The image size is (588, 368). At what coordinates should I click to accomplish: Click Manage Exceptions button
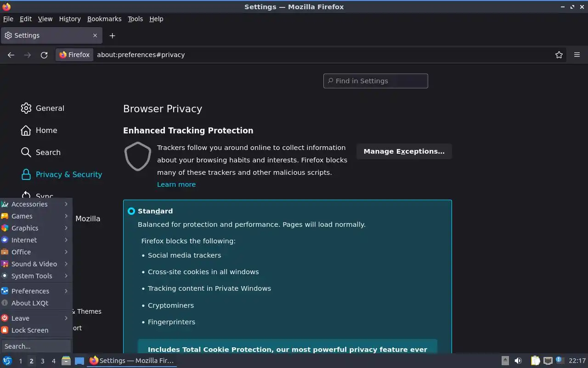click(404, 151)
